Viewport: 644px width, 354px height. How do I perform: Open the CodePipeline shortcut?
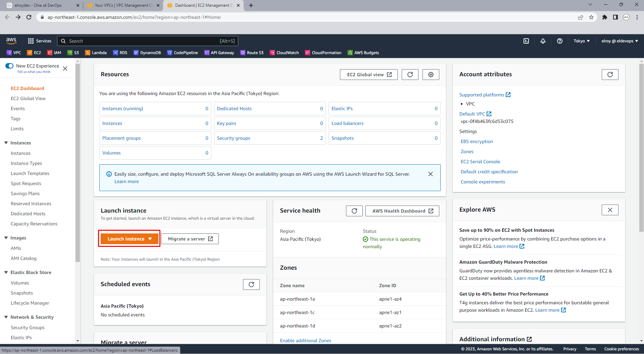[182, 53]
